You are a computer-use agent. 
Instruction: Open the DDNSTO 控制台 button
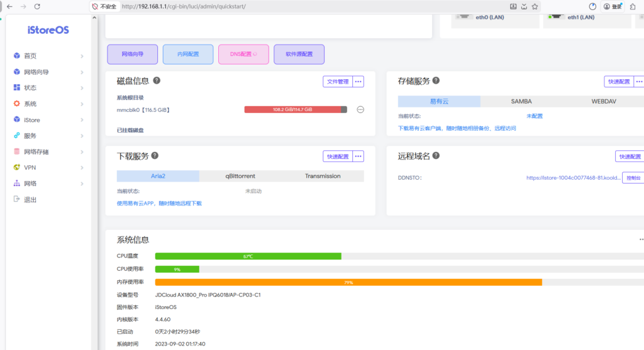(633, 178)
